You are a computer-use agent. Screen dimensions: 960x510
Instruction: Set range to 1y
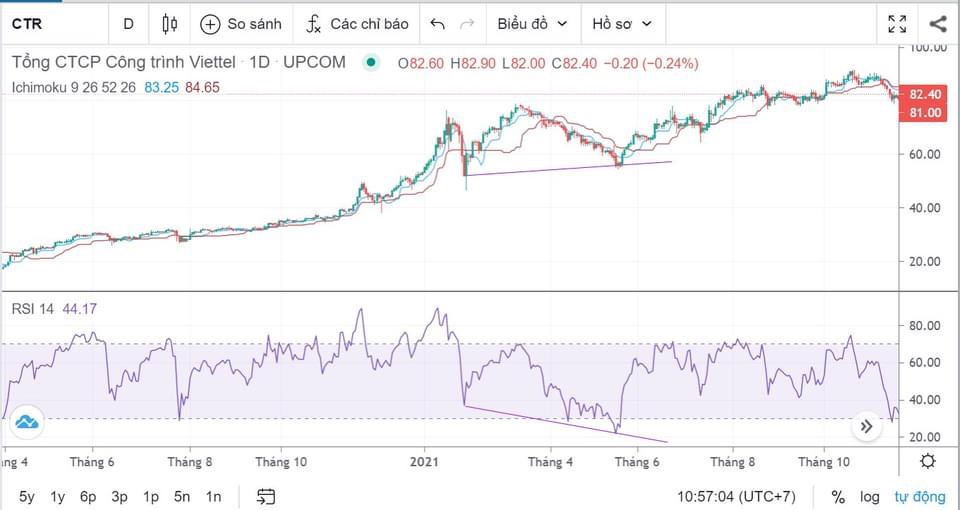58,497
